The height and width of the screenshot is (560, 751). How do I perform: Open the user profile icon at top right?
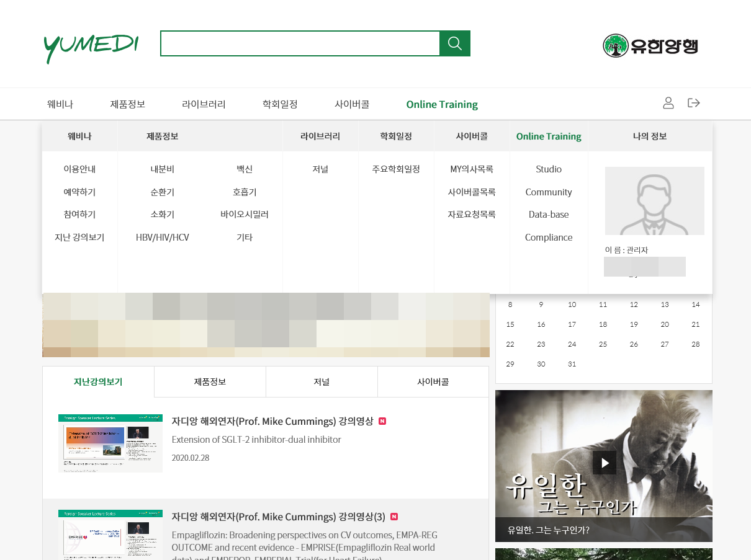pos(668,103)
